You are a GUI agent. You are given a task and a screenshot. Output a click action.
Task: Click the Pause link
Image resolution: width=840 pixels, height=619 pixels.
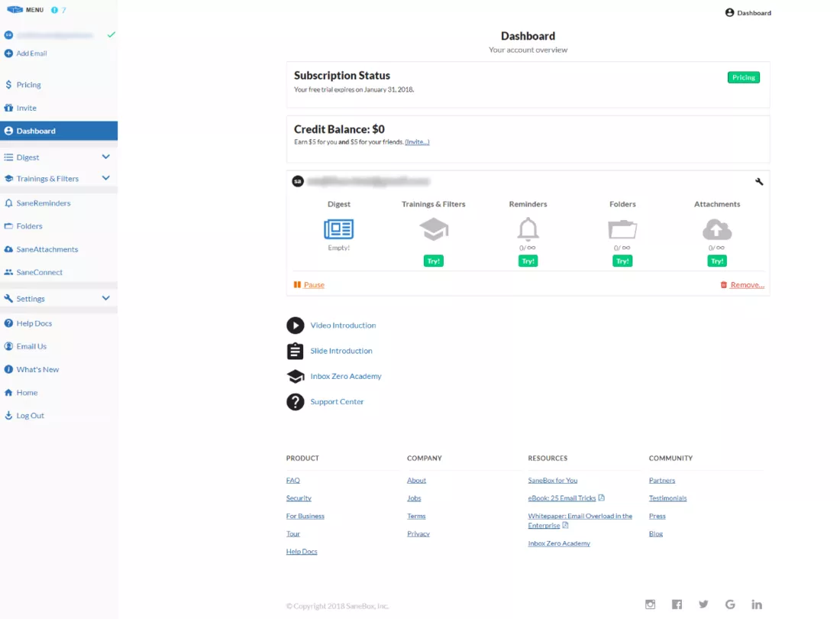point(314,284)
